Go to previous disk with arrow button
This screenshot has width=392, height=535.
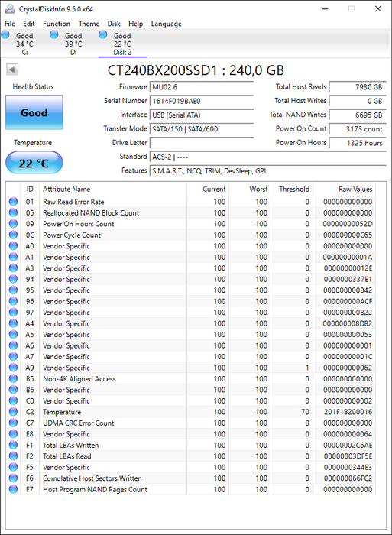12,70
